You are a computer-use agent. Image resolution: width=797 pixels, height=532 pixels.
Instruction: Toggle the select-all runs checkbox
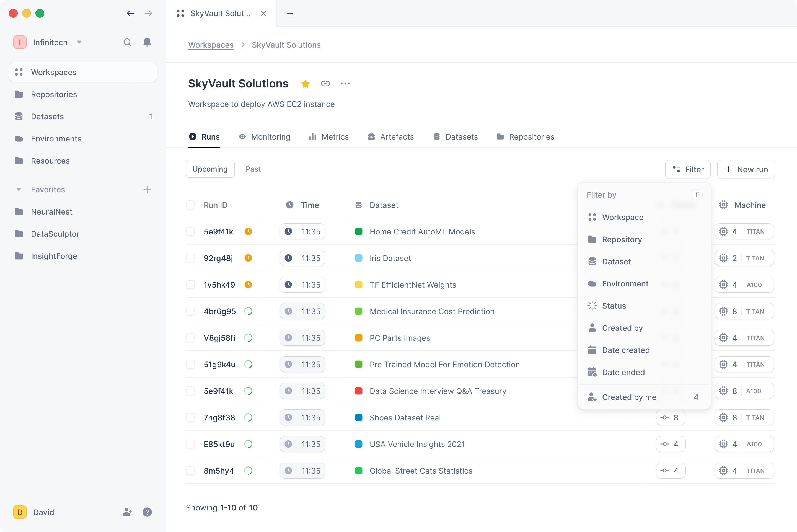tap(191, 205)
